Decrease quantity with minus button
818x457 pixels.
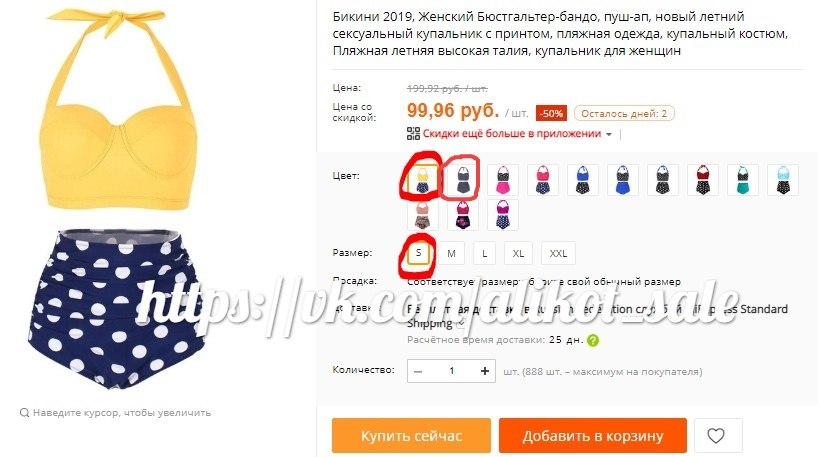point(418,371)
